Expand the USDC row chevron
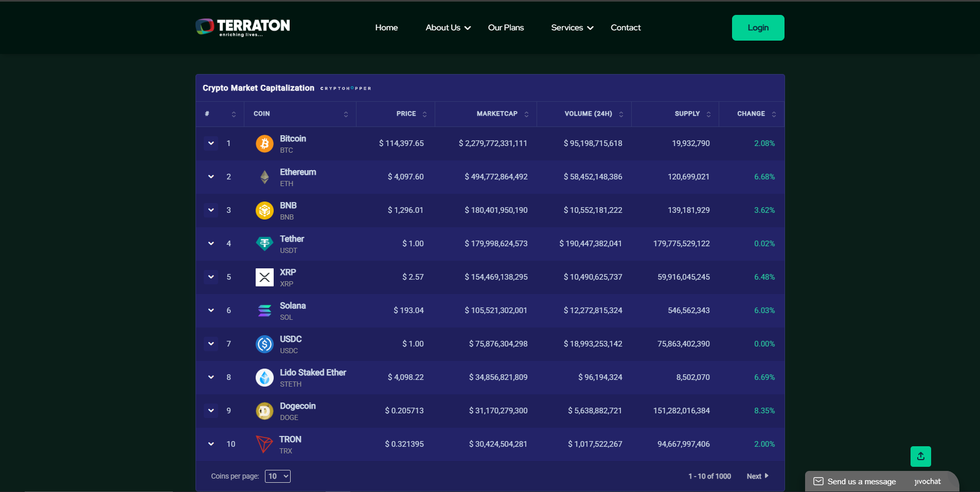This screenshot has width=980, height=492. click(211, 344)
